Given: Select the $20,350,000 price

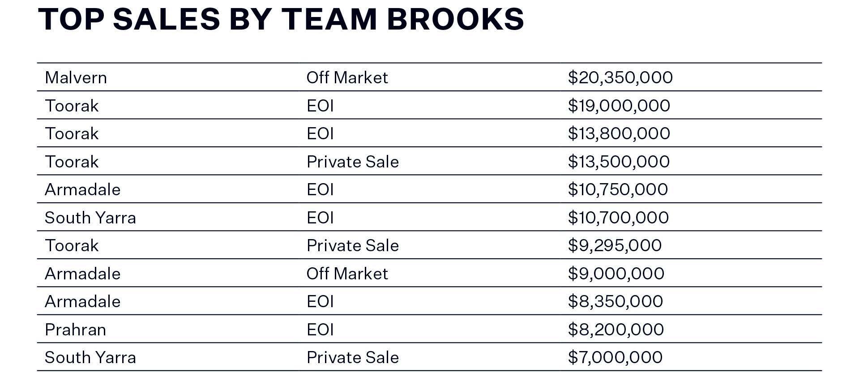Looking at the screenshot, I should 620,77.
